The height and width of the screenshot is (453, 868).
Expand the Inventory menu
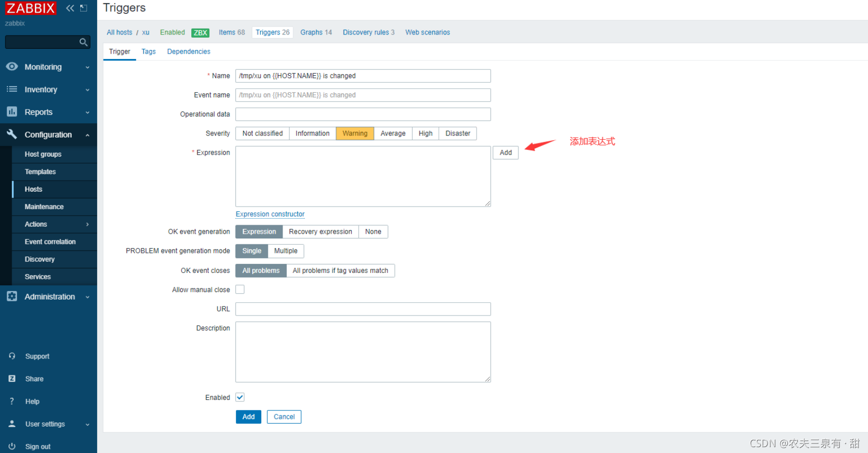coord(88,90)
